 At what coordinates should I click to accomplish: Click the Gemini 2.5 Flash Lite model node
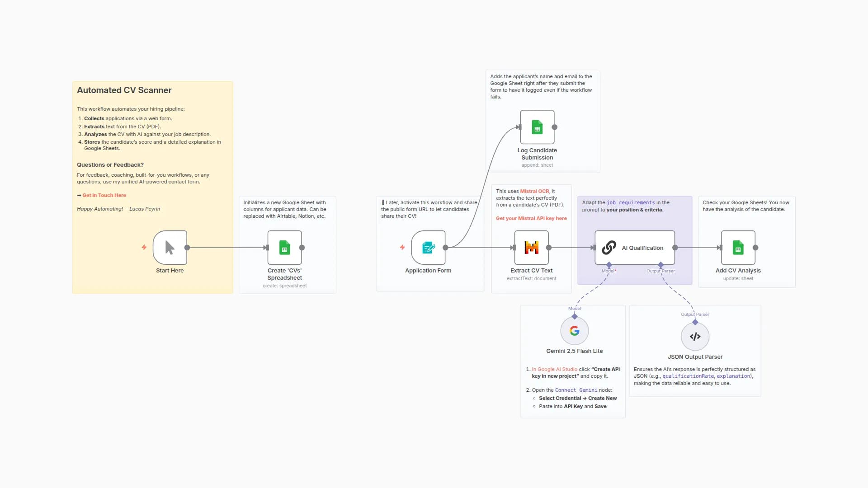[574, 331]
